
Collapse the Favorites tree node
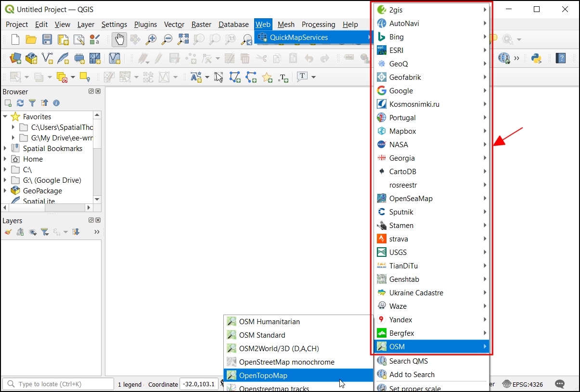click(x=5, y=116)
